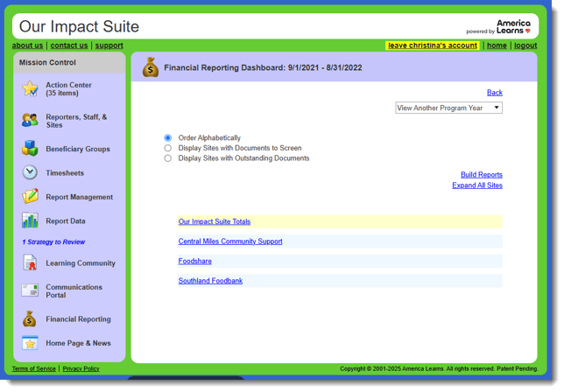Open the Home Page & News menu item
This screenshot has width=564, height=392.
[78, 343]
